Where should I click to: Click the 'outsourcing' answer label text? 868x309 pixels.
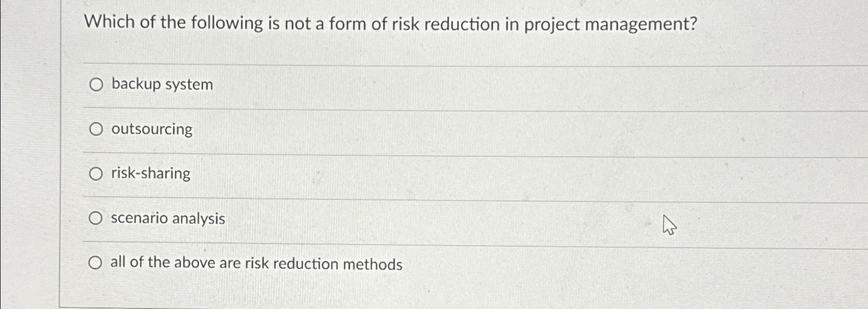(152, 129)
